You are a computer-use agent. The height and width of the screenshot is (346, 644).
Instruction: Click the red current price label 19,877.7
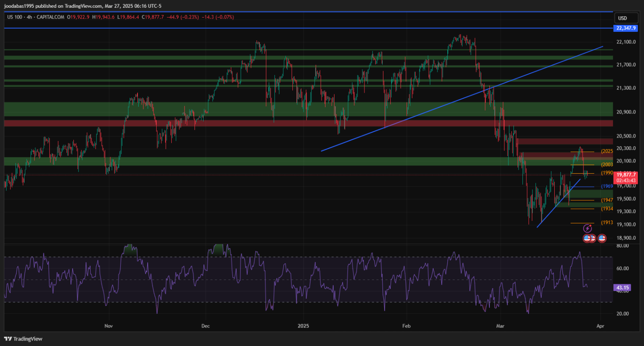[x=625, y=175]
